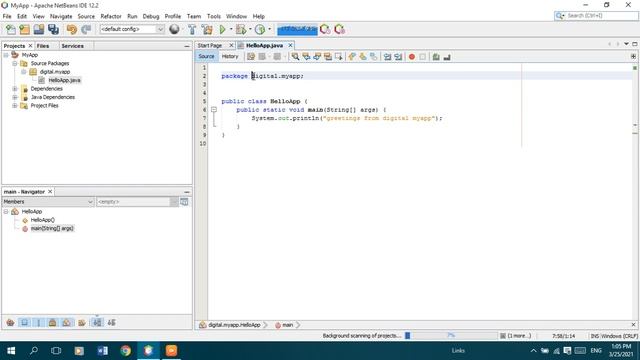The width and height of the screenshot is (640, 360).
Task: Click the New Project toolbar icon
Action: (24, 29)
